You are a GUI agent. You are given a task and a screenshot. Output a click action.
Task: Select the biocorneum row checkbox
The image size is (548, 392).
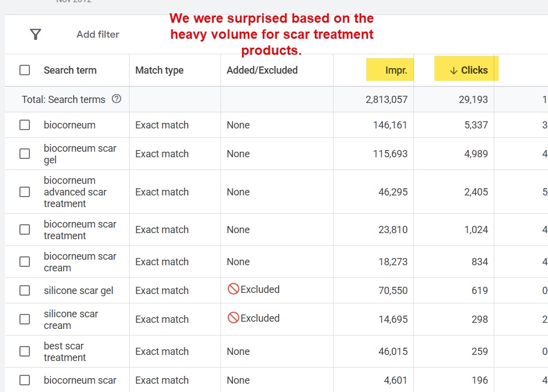tap(24, 125)
